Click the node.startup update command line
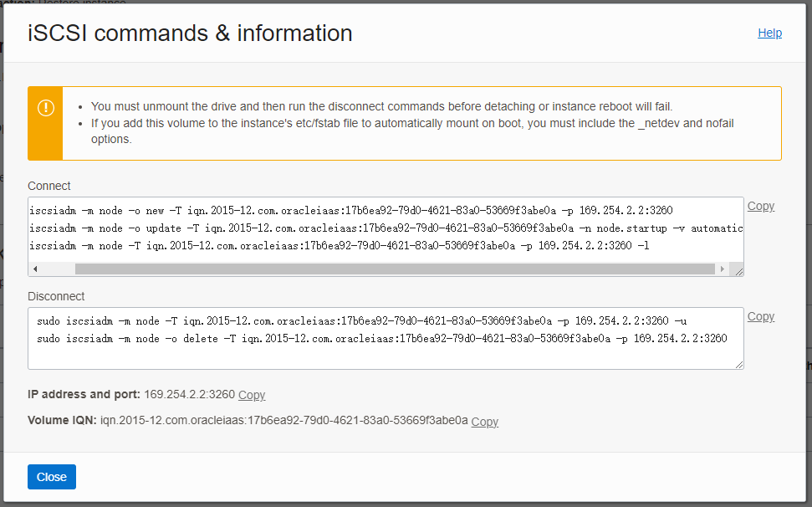 pyautogui.click(x=386, y=228)
